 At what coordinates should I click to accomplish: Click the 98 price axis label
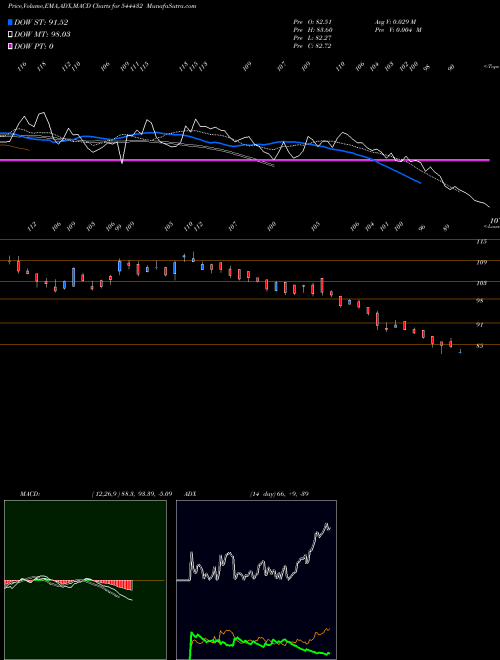pyautogui.click(x=480, y=301)
